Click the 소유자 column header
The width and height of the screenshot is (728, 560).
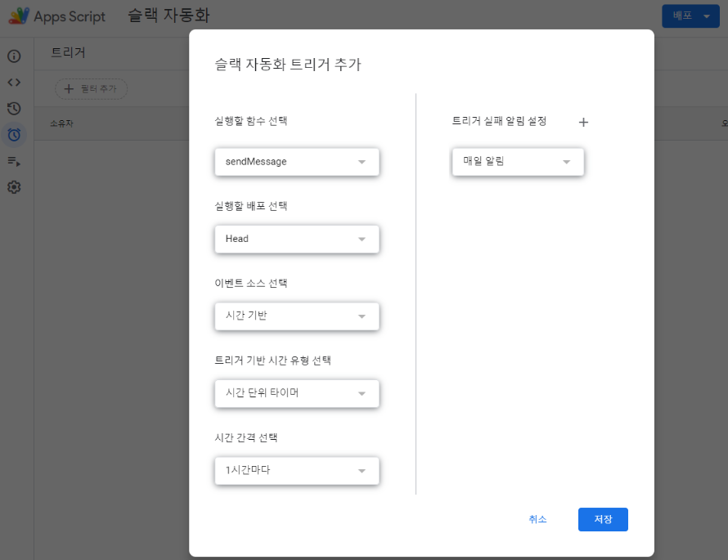click(61, 123)
